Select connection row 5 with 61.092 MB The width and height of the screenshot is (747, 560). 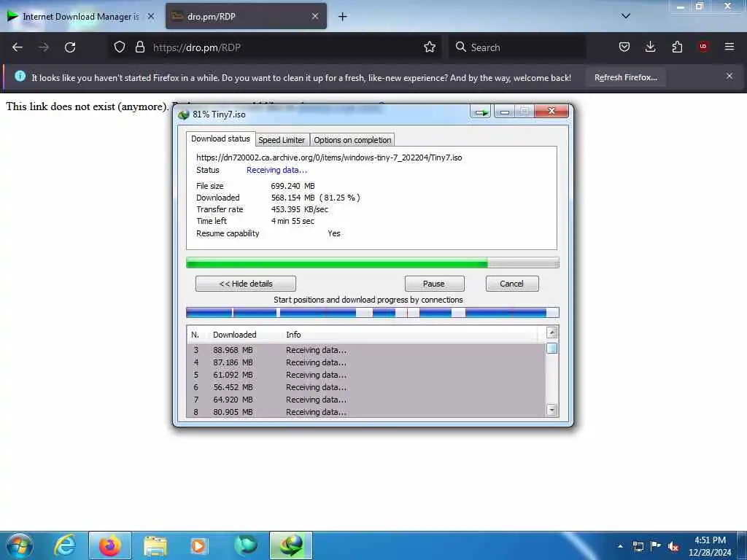(366, 375)
